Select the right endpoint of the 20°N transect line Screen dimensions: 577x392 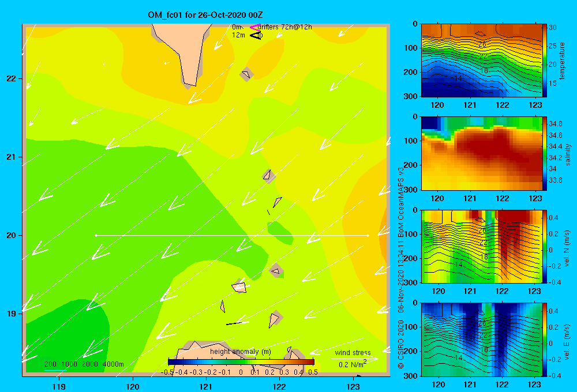click(368, 235)
